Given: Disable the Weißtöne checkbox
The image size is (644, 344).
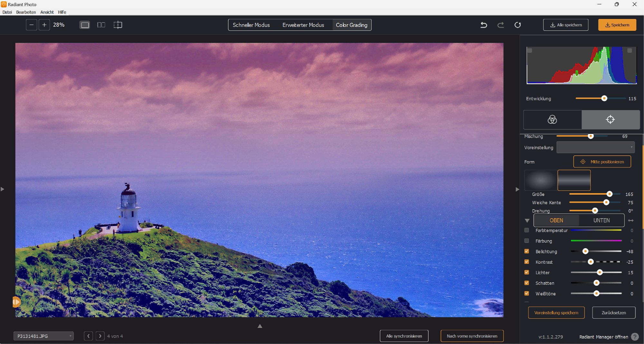Looking at the screenshot, I should (526, 293).
